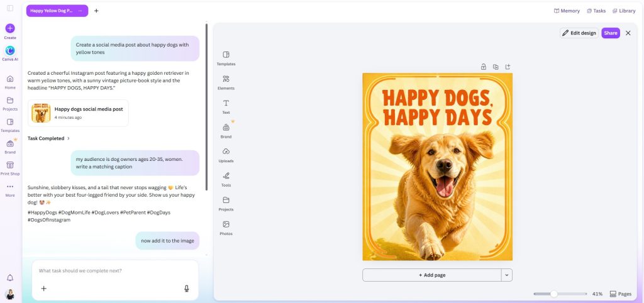Click the microphone voice input icon

tap(186, 289)
